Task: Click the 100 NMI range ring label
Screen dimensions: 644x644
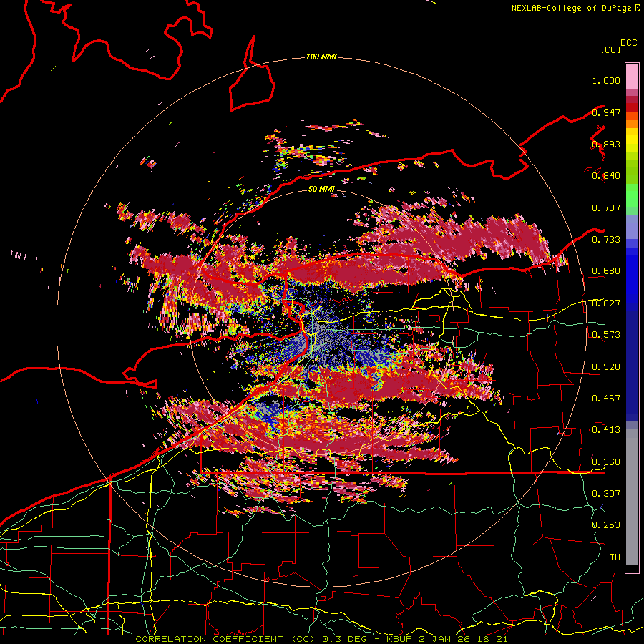Action: click(x=321, y=57)
